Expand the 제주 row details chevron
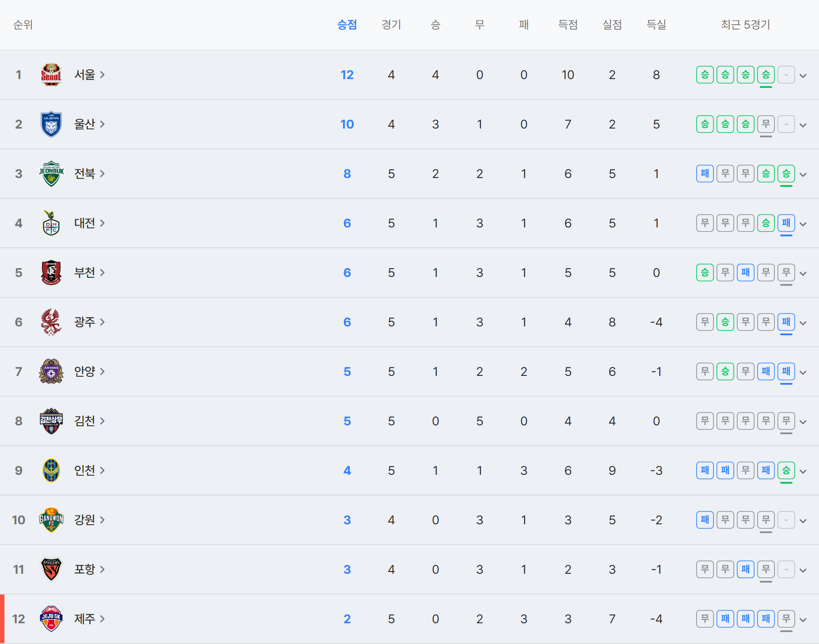The width and height of the screenshot is (819, 644). [x=803, y=620]
